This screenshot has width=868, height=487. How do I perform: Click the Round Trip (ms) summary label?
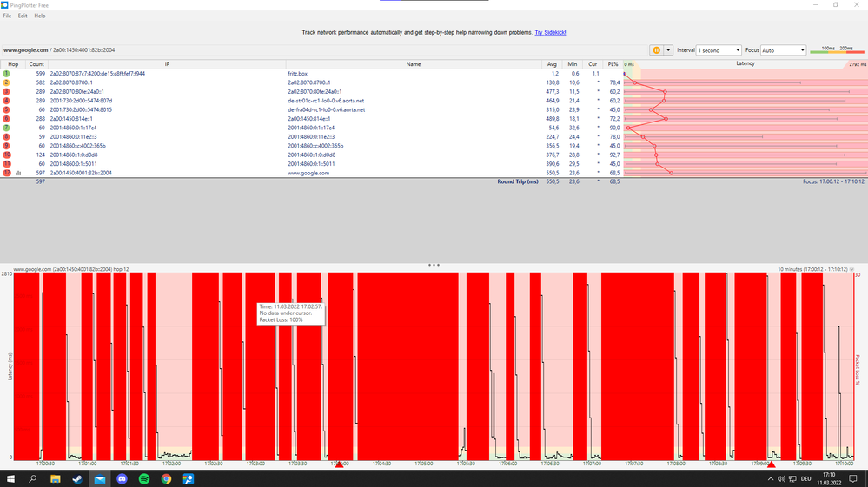point(518,181)
